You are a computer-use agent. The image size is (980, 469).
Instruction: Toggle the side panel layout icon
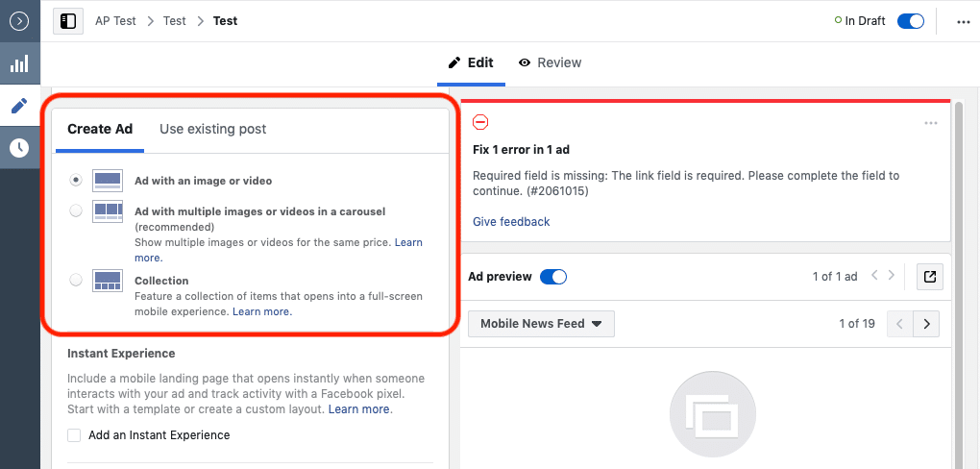[68, 21]
